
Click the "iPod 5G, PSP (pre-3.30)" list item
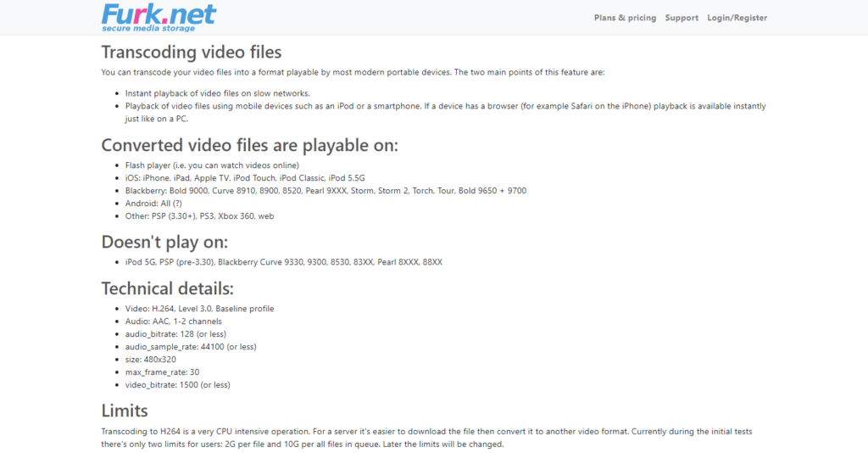[283, 262]
